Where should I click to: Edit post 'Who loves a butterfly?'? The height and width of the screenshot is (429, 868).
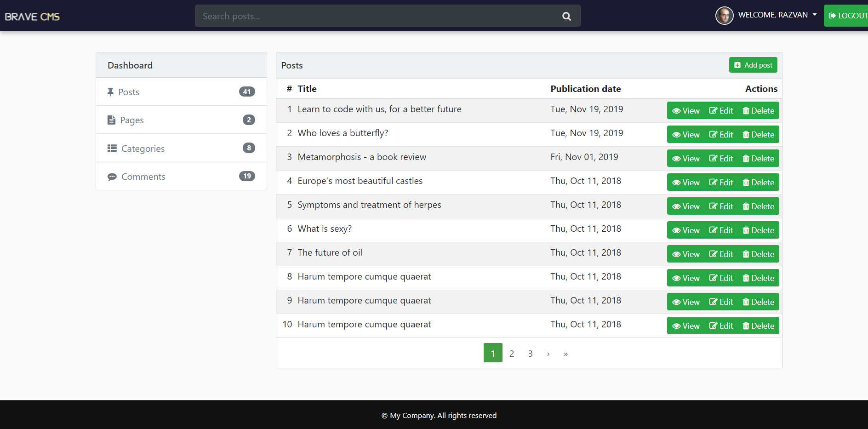[x=721, y=134]
